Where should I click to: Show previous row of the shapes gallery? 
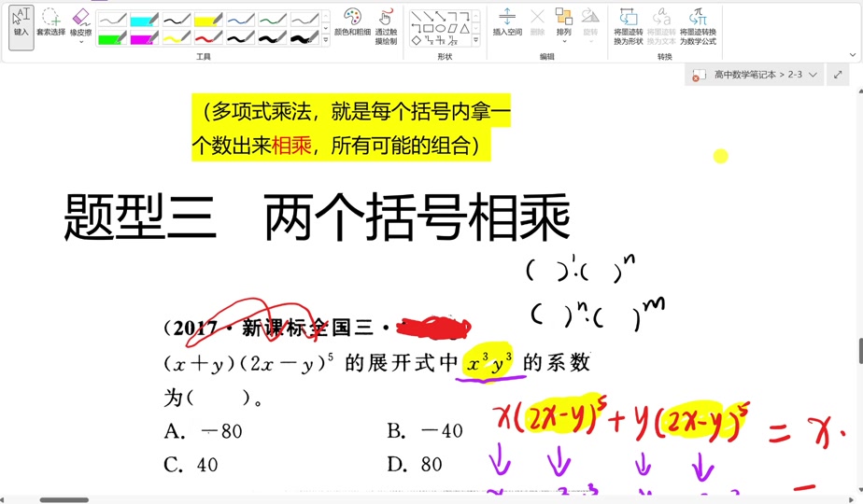(476, 16)
